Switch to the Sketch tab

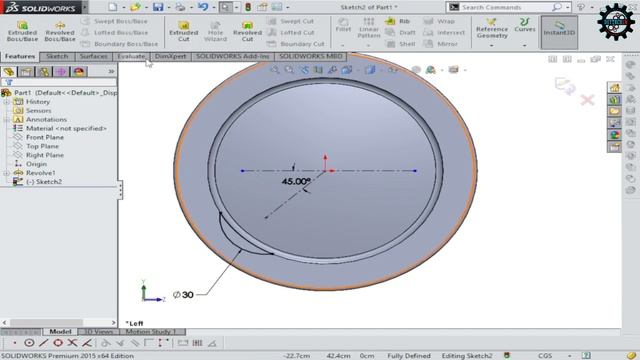click(x=57, y=56)
